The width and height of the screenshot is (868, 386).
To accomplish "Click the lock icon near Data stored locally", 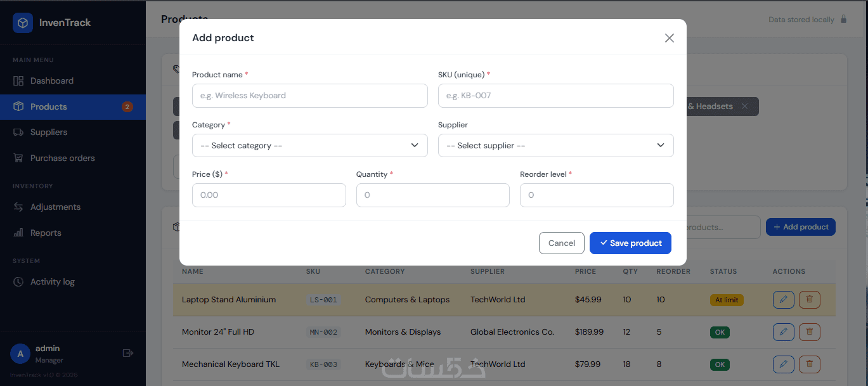I will pos(843,19).
